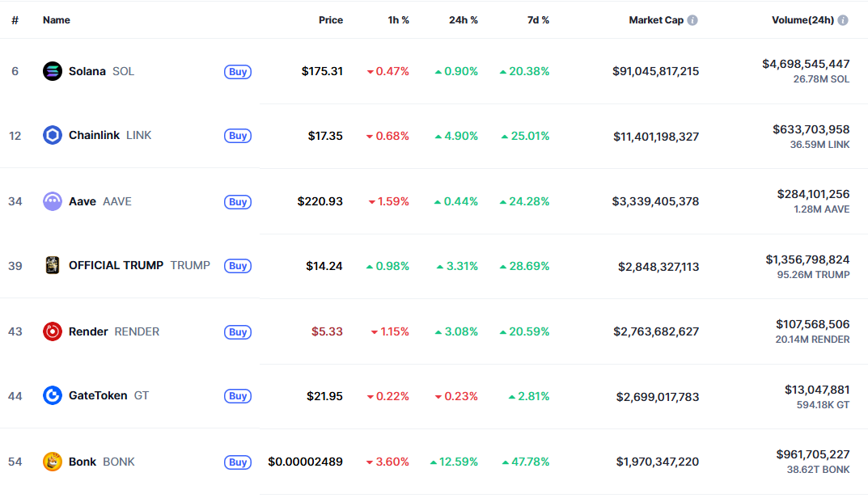Click the Solana coin logo
The image size is (868, 498).
53,71
